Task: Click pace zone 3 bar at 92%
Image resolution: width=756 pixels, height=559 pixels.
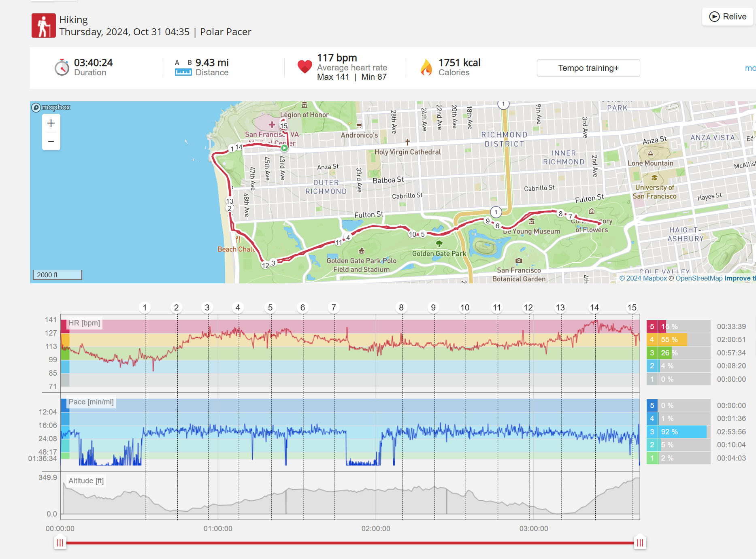Action: pos(678,432)
